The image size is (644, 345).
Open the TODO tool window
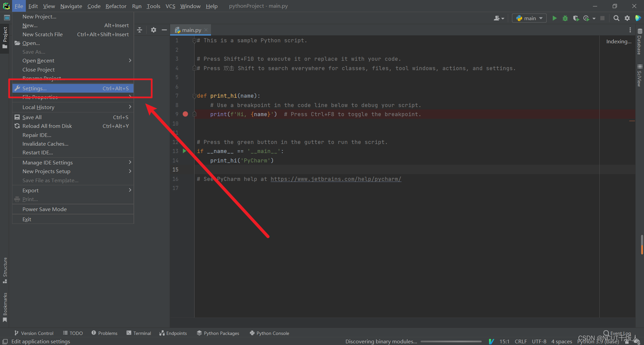coord(73,333)
